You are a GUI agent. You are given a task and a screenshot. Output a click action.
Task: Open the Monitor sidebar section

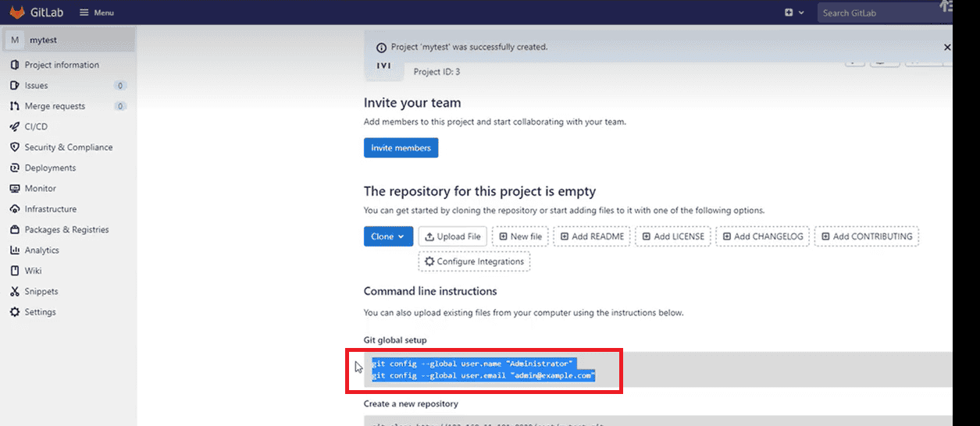coord(40,188)
